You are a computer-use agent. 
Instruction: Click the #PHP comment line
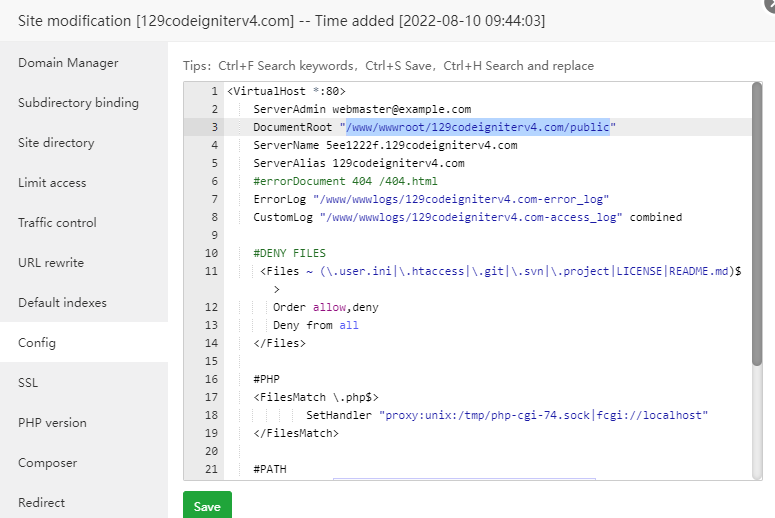266,379
